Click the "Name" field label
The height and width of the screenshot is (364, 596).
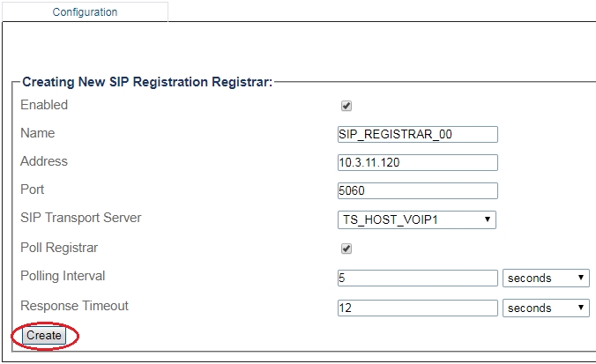[x=37, y=133]
